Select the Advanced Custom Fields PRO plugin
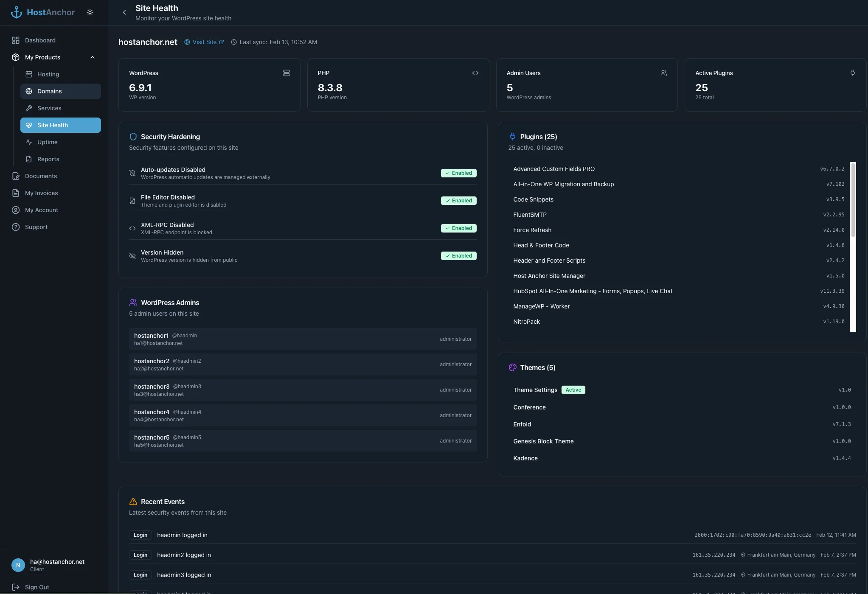Screen dimensions: 868x594 click(x=679, y=169)
